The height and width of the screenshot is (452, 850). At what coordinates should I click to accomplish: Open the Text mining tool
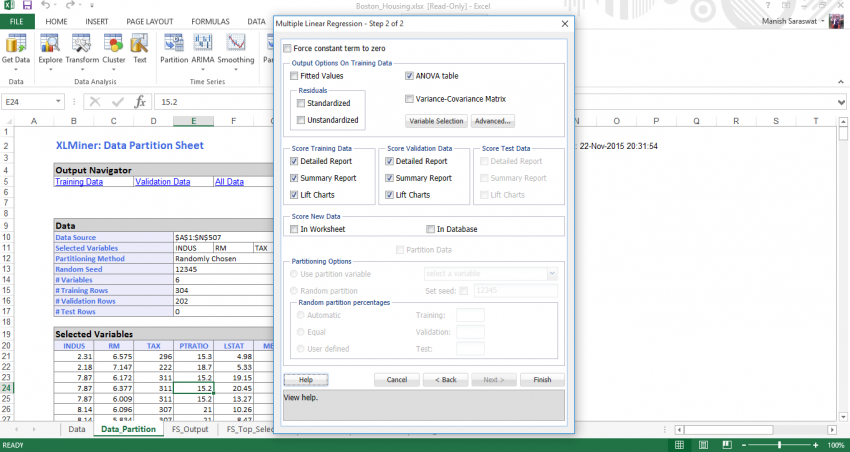point(139,47)
